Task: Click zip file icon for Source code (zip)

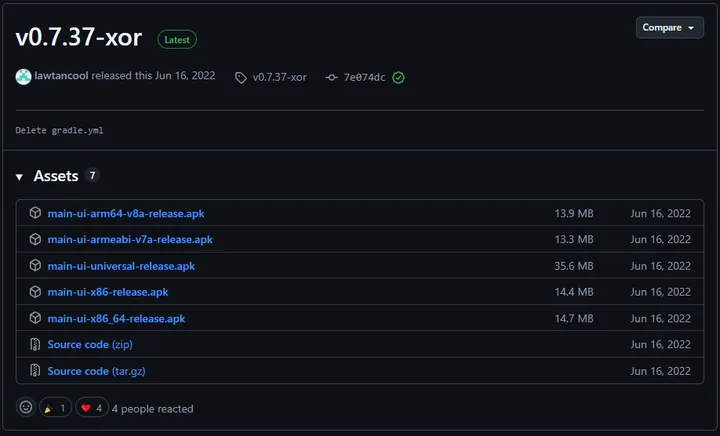Action: pyautogui.click(x=35, y=344)
